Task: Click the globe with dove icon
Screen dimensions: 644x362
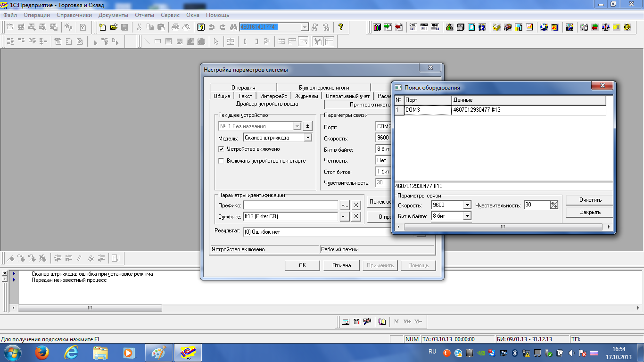Action: [544, 27]
